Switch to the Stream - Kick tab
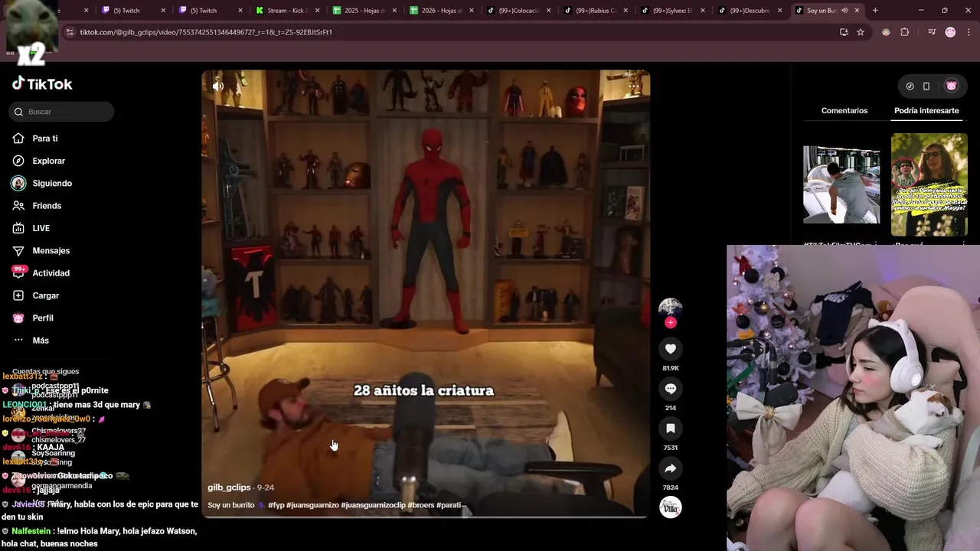The height and width of the screenshot is (551, 980). pyautogui.click(x=287, y=11)
